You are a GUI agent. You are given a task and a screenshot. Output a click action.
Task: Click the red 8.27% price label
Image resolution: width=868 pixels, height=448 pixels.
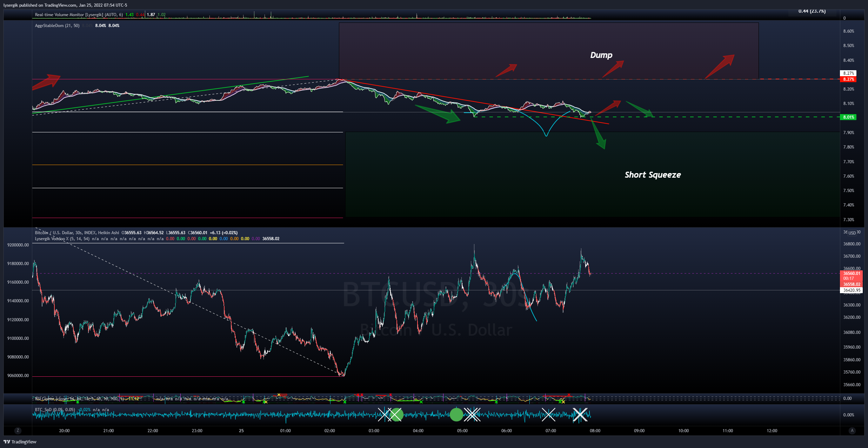pos(848,79)
